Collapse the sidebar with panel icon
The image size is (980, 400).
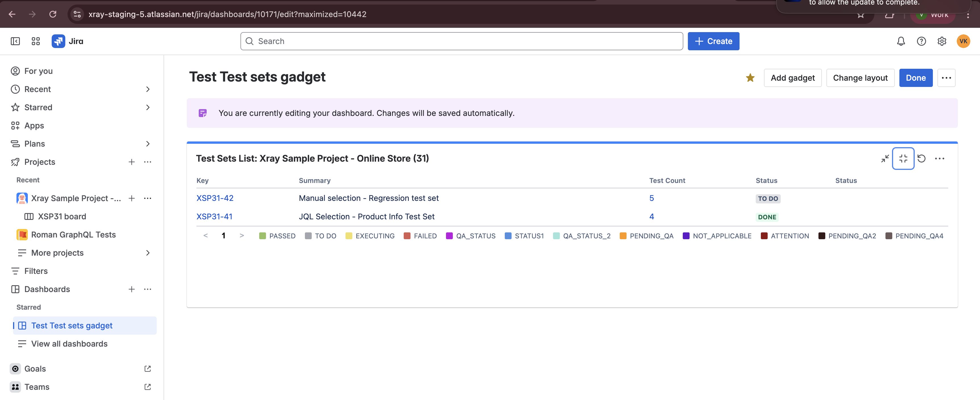[15, 41]
